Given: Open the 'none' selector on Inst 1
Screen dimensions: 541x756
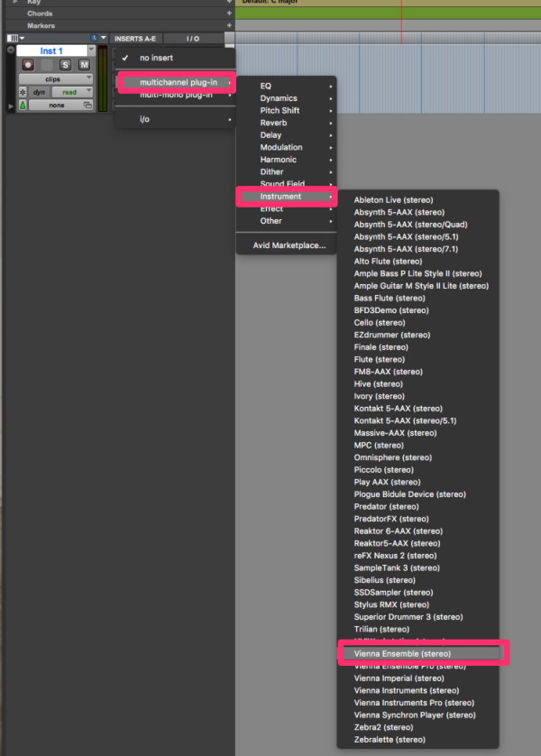Looking at the screenshot, I should click(60, 105).
